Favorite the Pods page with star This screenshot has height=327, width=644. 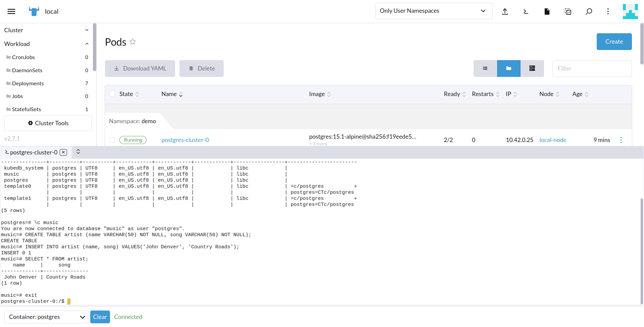click(133, 42)
